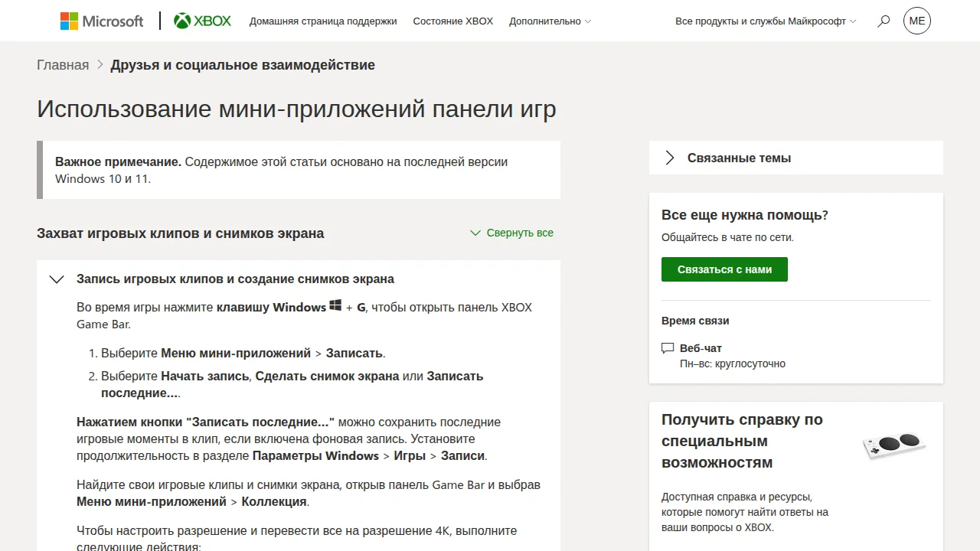This screenshot has height=551, width=980.
Task: Collapse all via "Свернуть все"
Action: click(x=511, y=233)
